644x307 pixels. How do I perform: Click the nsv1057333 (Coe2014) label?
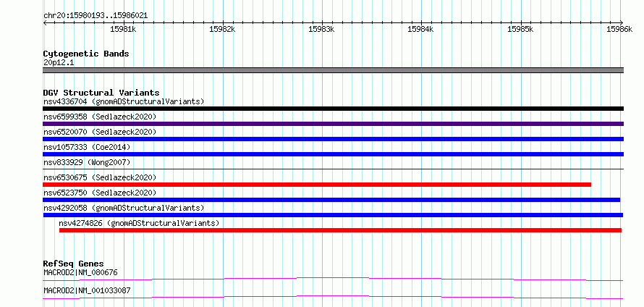point(87,147)
